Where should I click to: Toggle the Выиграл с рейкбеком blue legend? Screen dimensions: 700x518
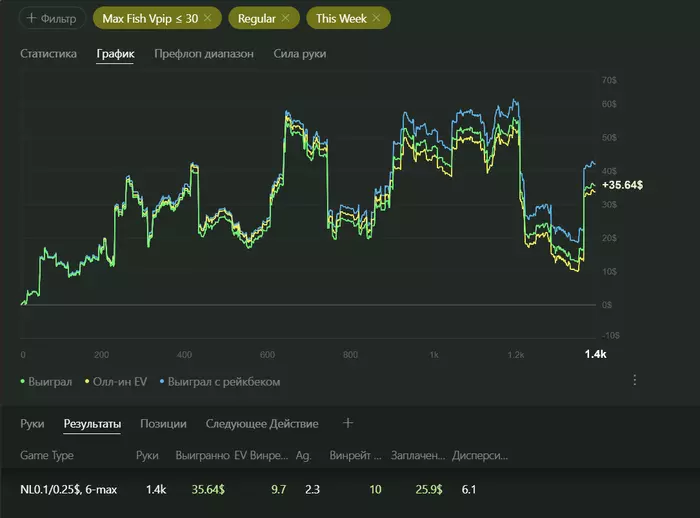tap(220, 382)
